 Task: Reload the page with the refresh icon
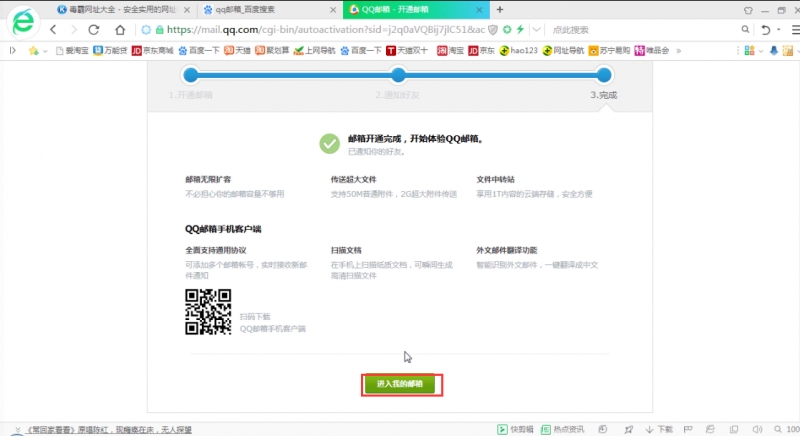(x=94, y=30)
